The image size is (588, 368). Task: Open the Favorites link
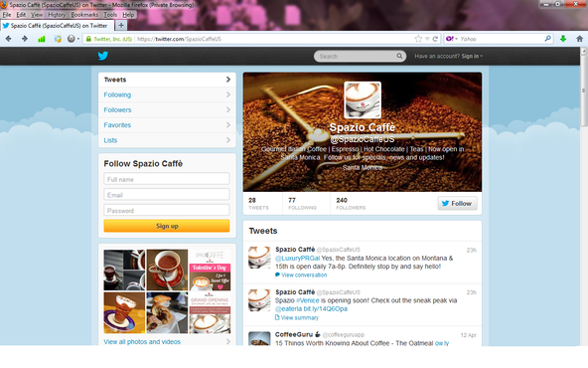coord(117,125)
